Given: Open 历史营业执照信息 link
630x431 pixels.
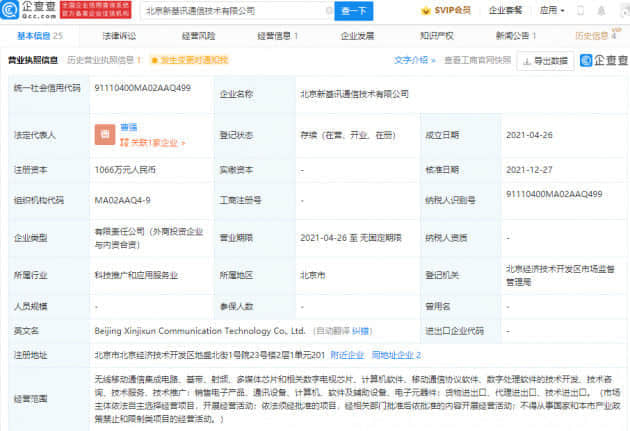Looking at the screenshot, I should click(104, 60).
